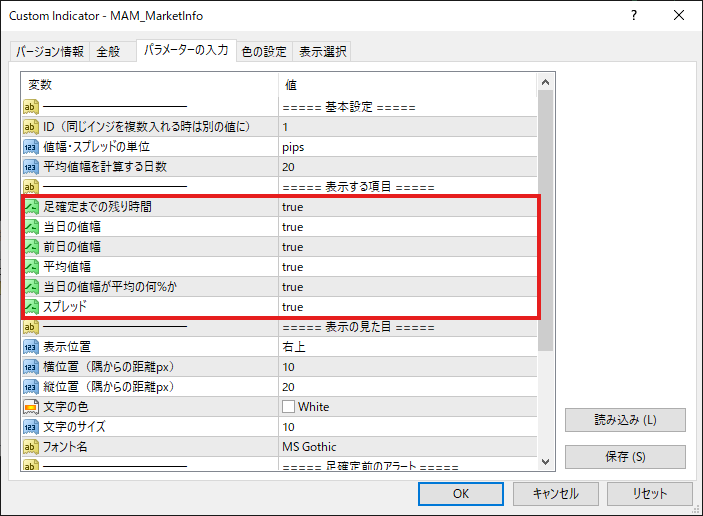Toggle the true value of 前日の値幅
Image resolution: width=703 pixels, height=516 pixels.
coord(408,247)
